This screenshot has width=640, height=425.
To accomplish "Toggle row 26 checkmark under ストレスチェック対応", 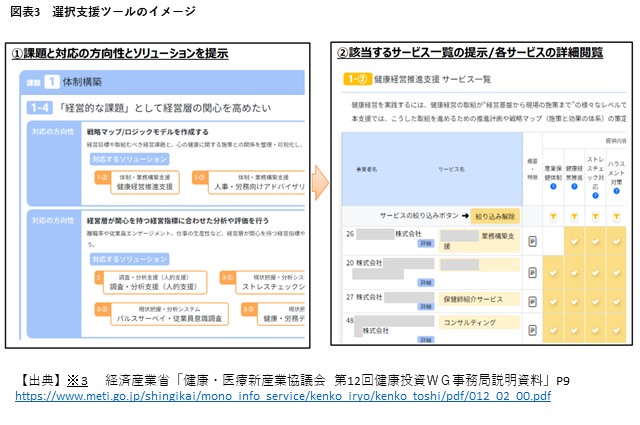I will coord(596,241).
